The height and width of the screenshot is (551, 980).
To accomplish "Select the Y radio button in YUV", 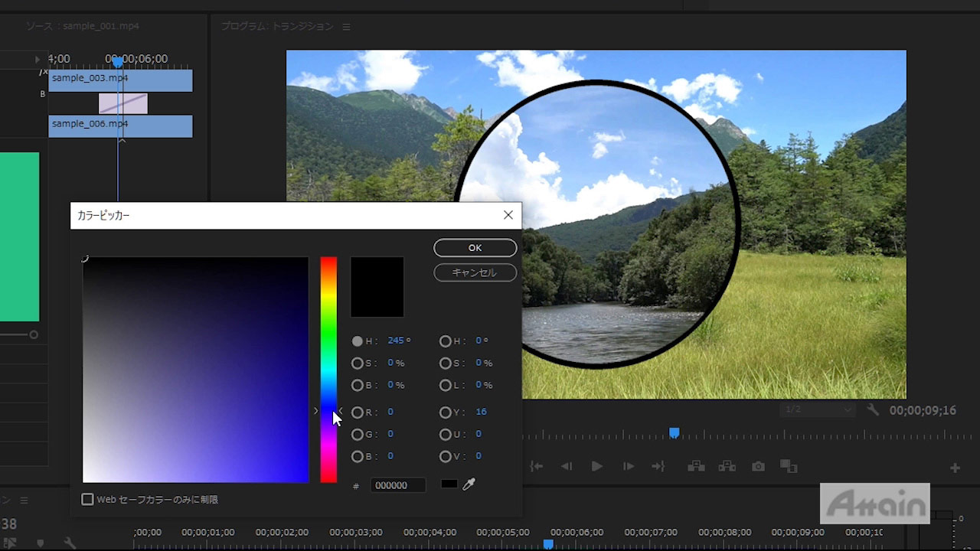I will [x=446, y=412].
